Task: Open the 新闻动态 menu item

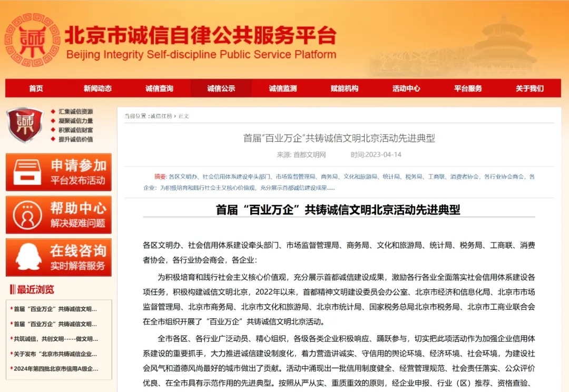Action: pos(97,88)
